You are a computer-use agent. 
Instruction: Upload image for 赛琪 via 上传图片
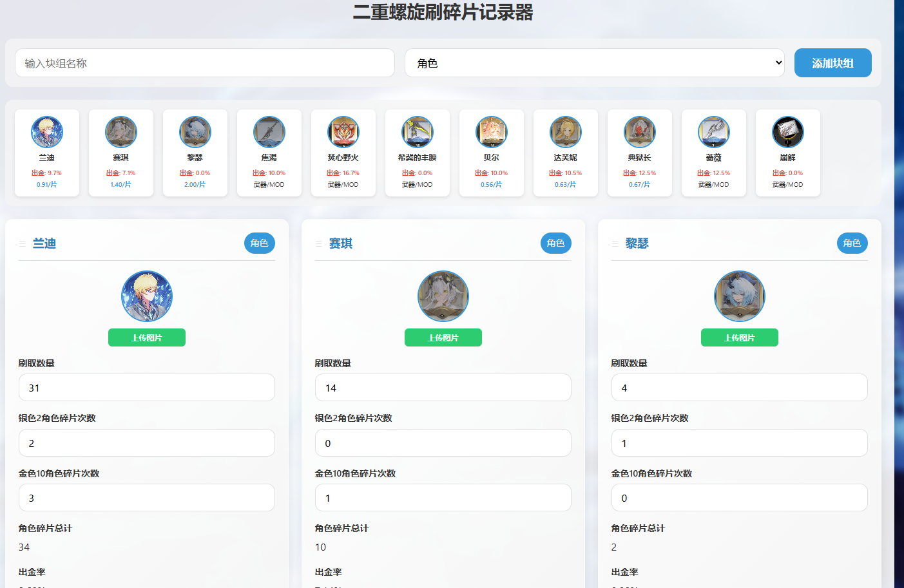(443, 337)
